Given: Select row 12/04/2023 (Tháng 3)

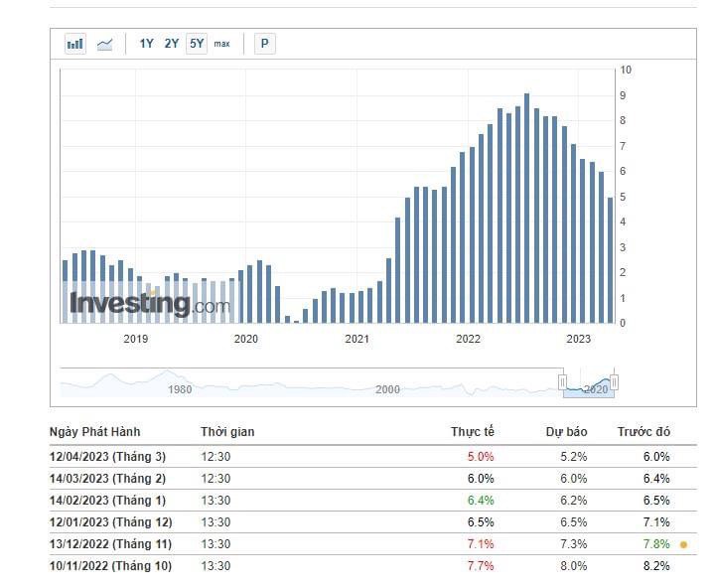Looking at the screenshot, I should [x=372, y=457].
